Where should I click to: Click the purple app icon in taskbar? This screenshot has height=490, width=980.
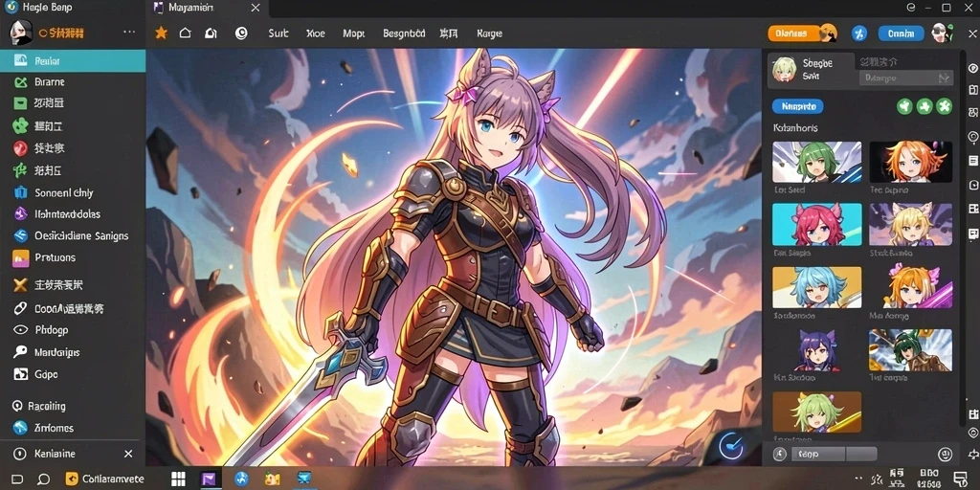[212, 479]
